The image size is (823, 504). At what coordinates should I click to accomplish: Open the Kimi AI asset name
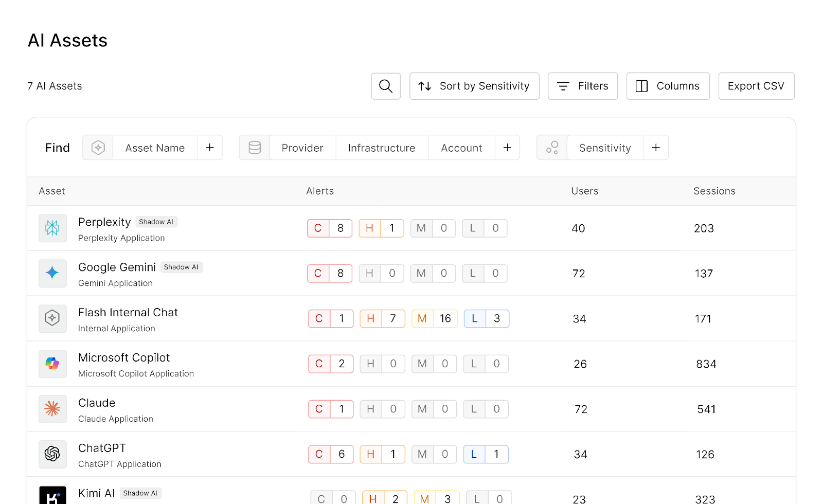(x=96, y=493)
